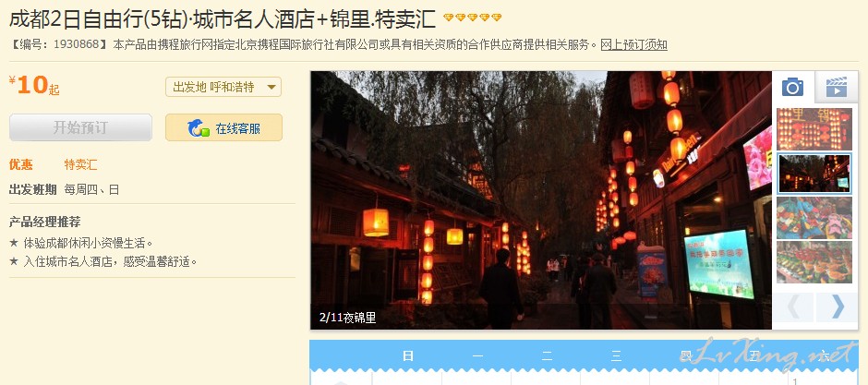868x385 pixels.
Task: Click the 开始预订 booking button
Action: click(x=81, y=127)
